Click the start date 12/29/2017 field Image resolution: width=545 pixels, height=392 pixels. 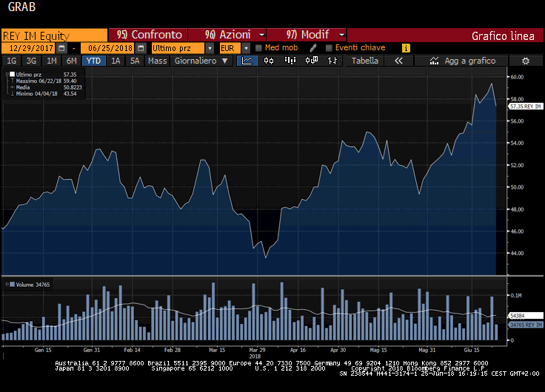(29, 48)
